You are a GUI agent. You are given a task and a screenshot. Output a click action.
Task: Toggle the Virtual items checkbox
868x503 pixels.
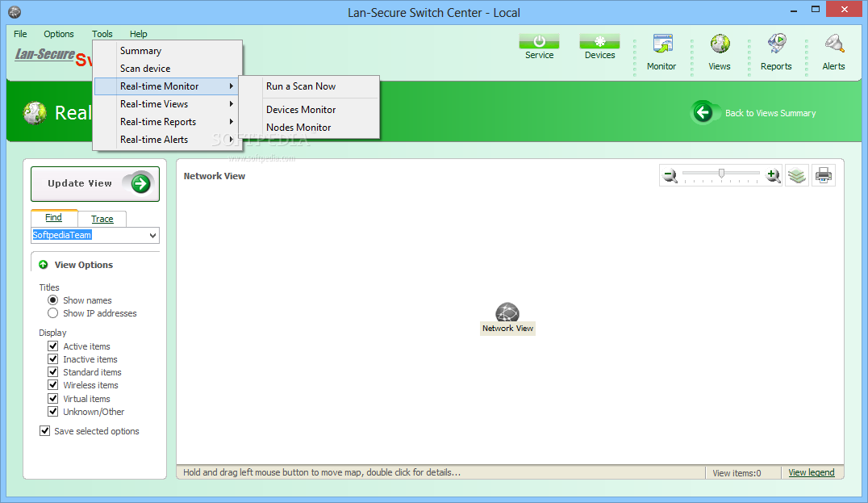pyautogui.click(x=52, y=398)
